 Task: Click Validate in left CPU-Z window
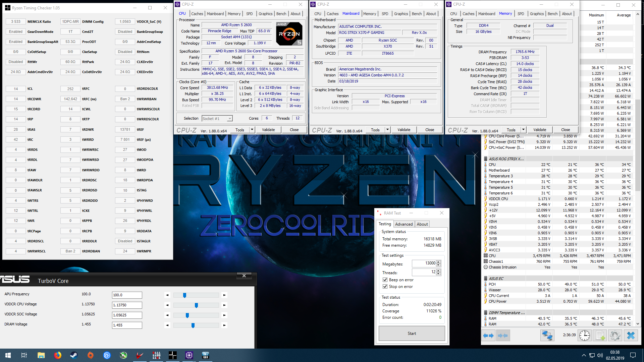click(x=268, y=130)
